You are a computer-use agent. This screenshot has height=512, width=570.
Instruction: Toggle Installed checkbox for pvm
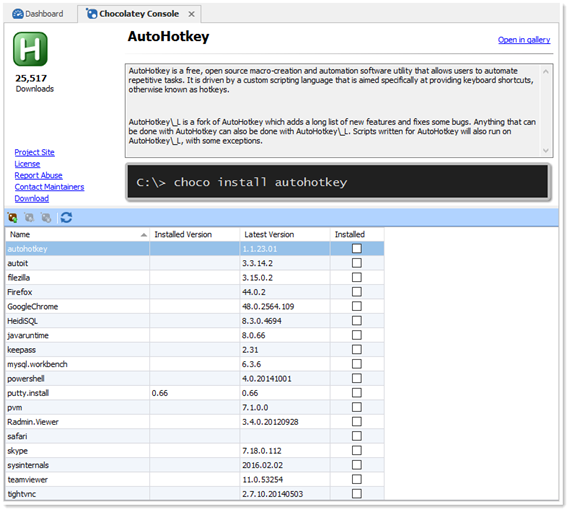(357, 407)
